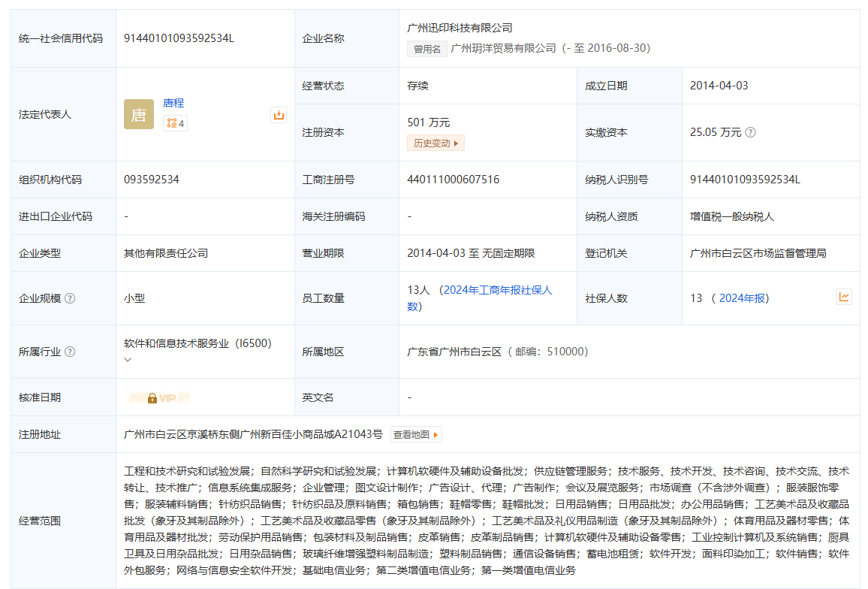Open the 唐程 legal representative link
This screenshot has width=868, height=589.
pos(173,103)
